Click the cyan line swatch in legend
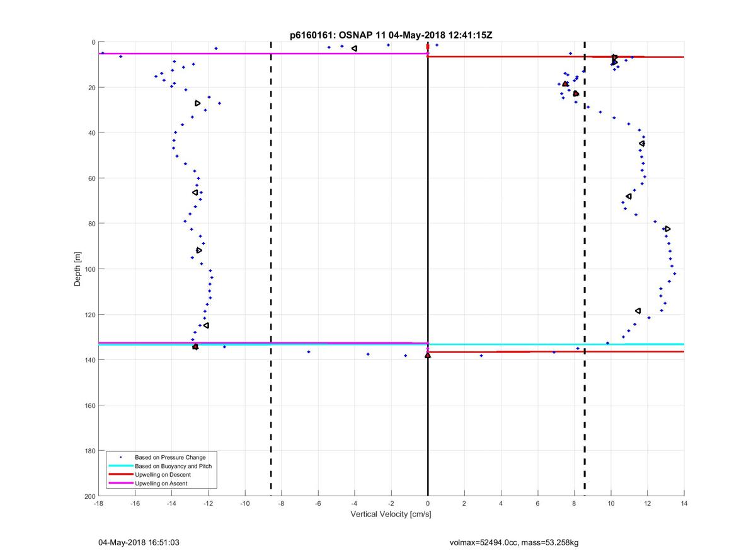This screenshot has height=558, width=756. pos(121,465)
